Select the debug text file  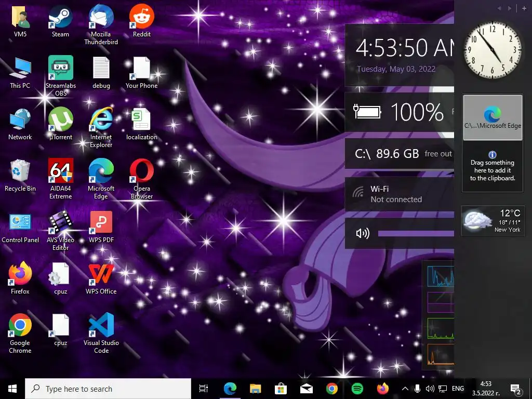[101, 73]
